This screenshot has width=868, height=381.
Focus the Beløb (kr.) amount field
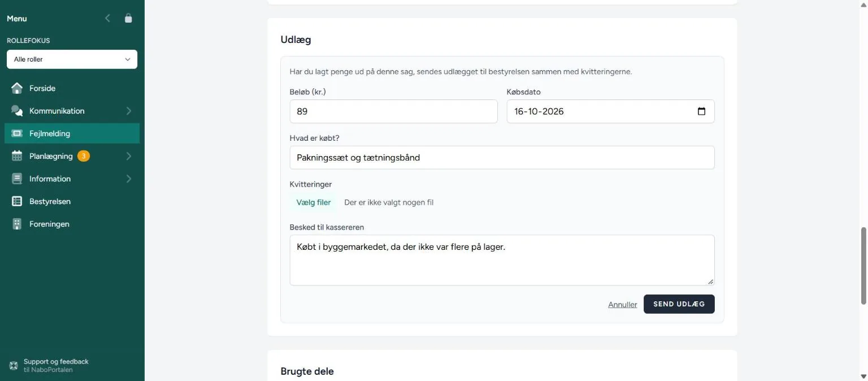(x=393, y=111)
